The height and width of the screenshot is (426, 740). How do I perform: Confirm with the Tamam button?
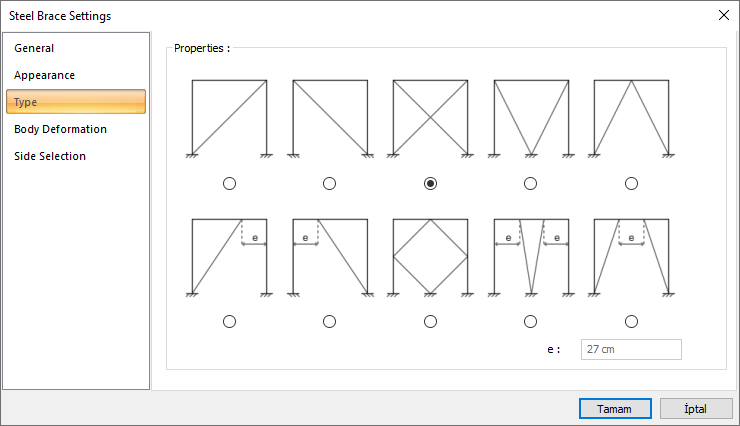[x=614, y=409]
